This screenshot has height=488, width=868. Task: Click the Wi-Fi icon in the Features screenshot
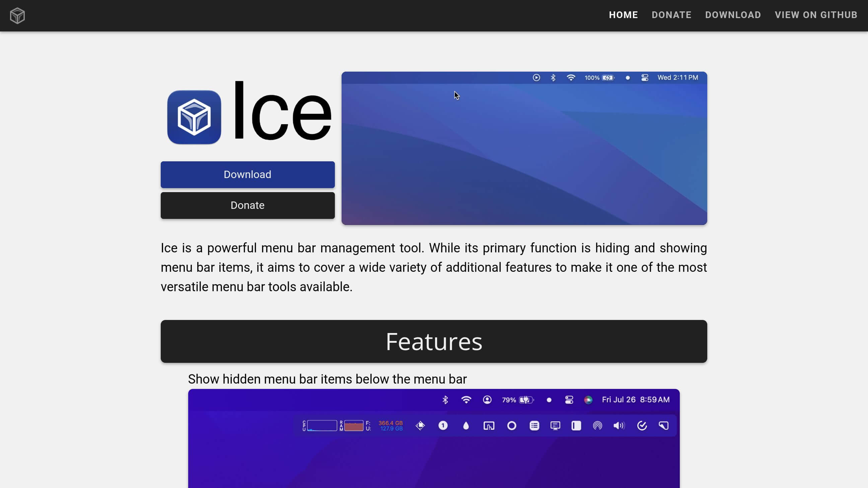(466, 400)
